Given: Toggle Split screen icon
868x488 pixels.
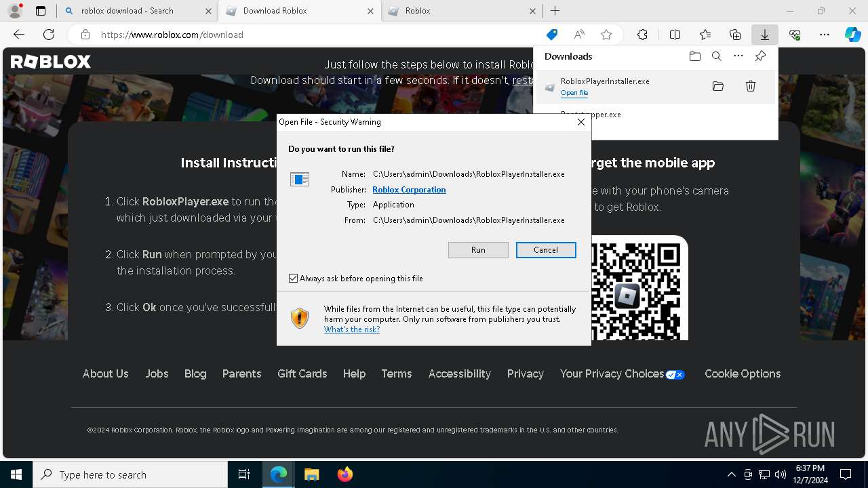Looking at the screenshot, I should pyautogui.click(x=675, y=35).
